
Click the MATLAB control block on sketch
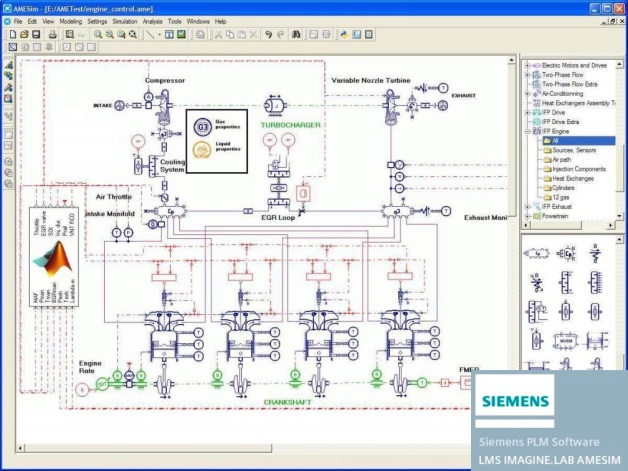click(x=54, y=257)
